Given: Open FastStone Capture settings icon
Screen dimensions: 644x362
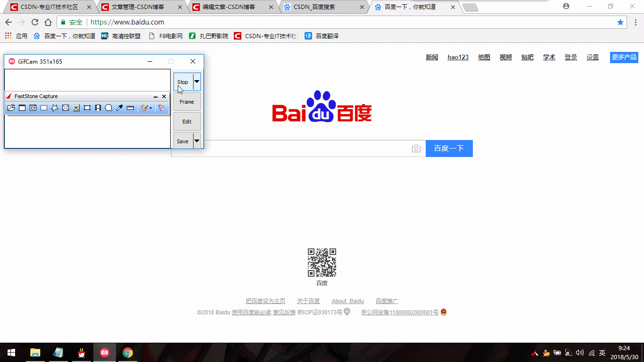Looking at the screenshot, I should click(x=161, y=108).
